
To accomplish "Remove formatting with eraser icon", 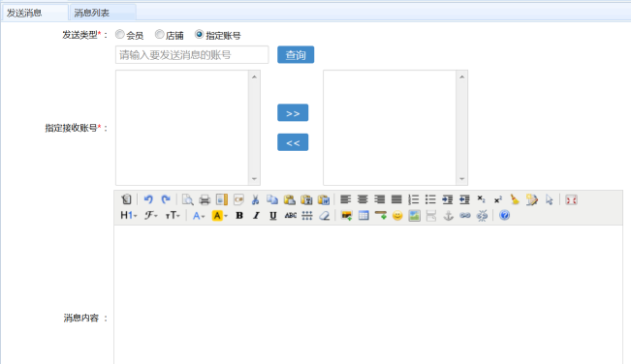I will pos(325,215).
